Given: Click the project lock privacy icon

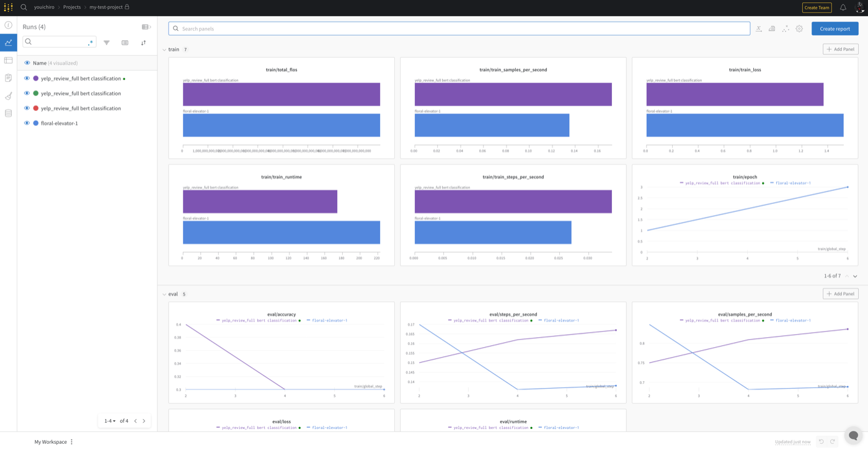Looking at the screenshot, I should click(127, 7).
